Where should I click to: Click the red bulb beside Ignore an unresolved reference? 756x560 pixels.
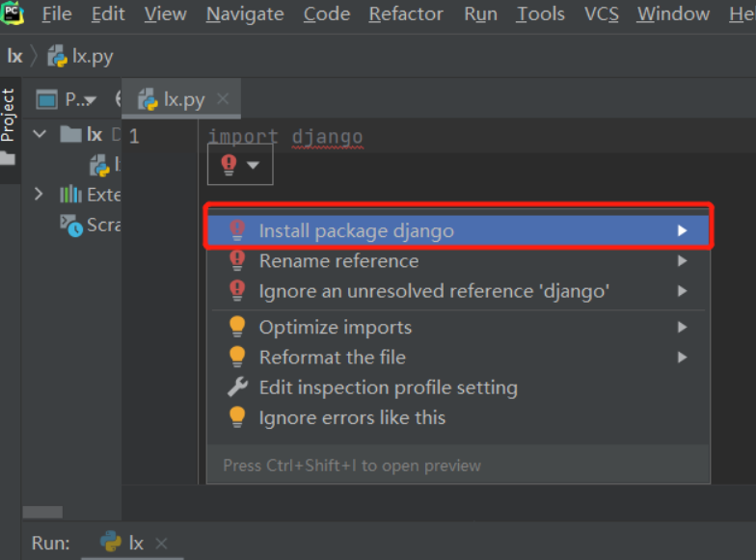click(237, 291)
